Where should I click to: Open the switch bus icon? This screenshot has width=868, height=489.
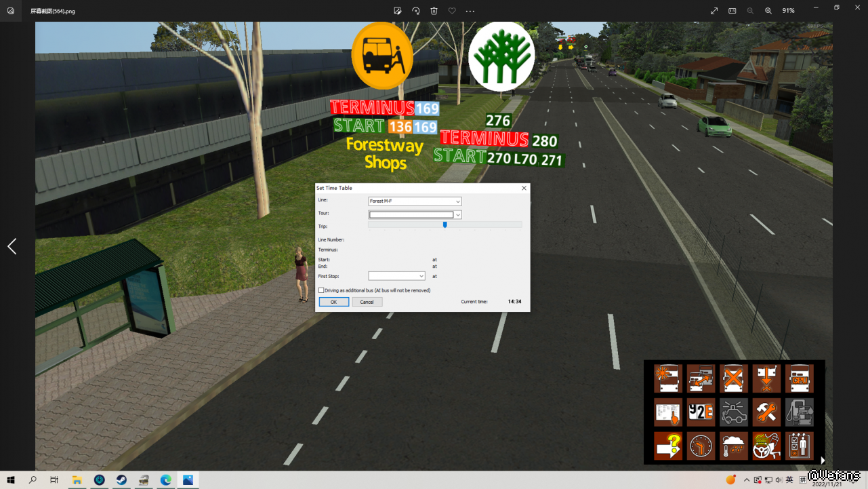701,378
